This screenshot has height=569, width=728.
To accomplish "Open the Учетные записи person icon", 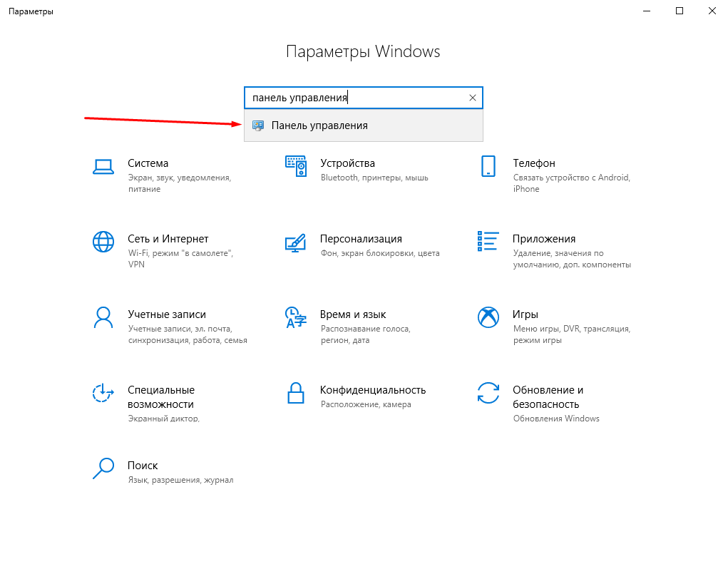I will [x=103, y=317].
